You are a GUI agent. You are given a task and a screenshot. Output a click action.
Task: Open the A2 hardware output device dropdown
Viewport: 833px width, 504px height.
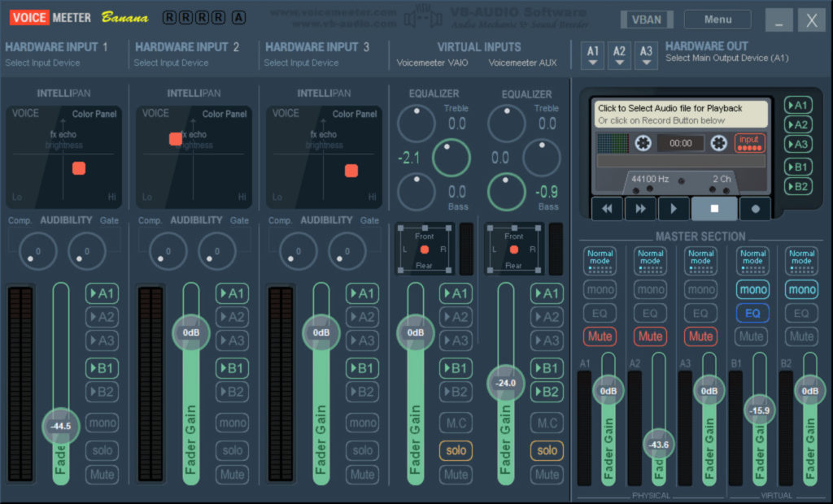[619, 55]
